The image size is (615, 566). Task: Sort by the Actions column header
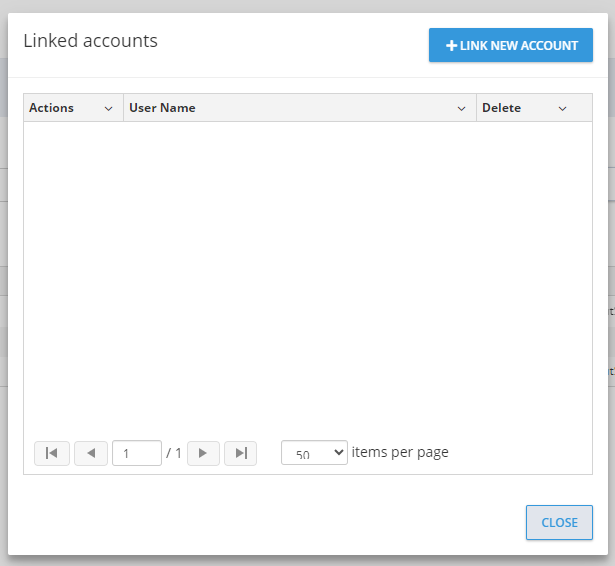pos(52,108)
